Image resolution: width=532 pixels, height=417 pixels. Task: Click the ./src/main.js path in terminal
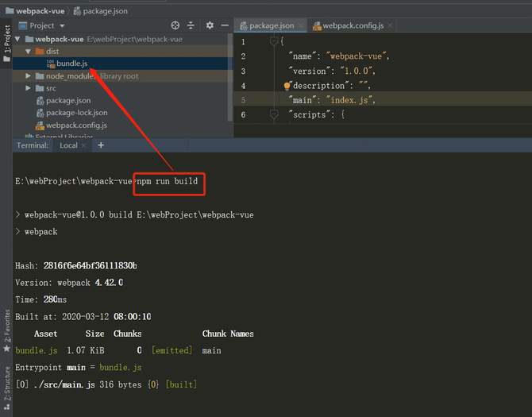coord(64,384)
